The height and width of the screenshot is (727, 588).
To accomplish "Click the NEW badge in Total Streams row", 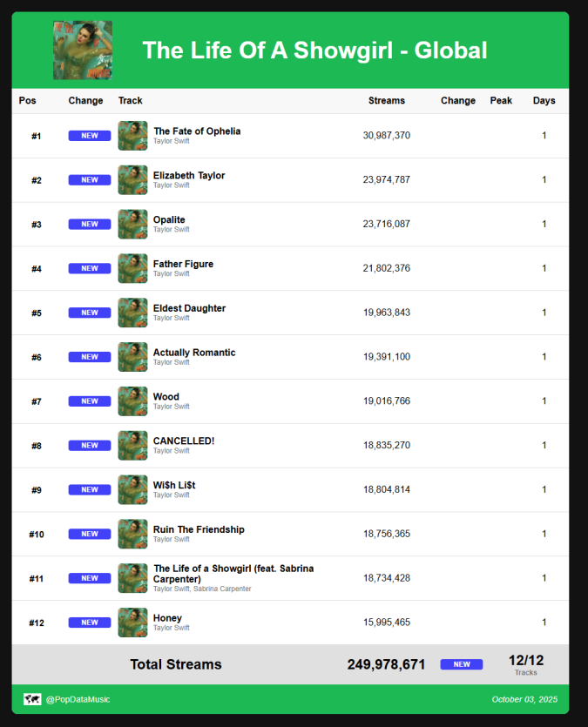I will [x=462, y=664].
